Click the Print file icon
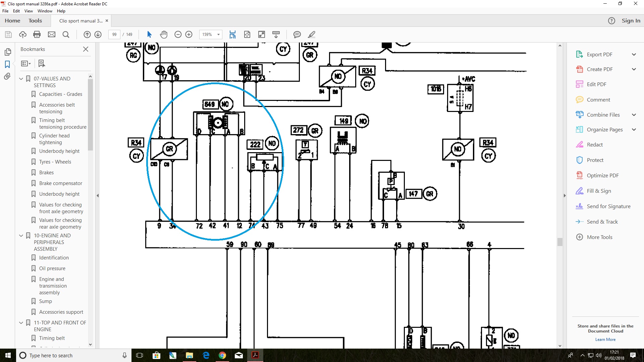This screenshot has width=644, height=362. (x=37, y=35)
